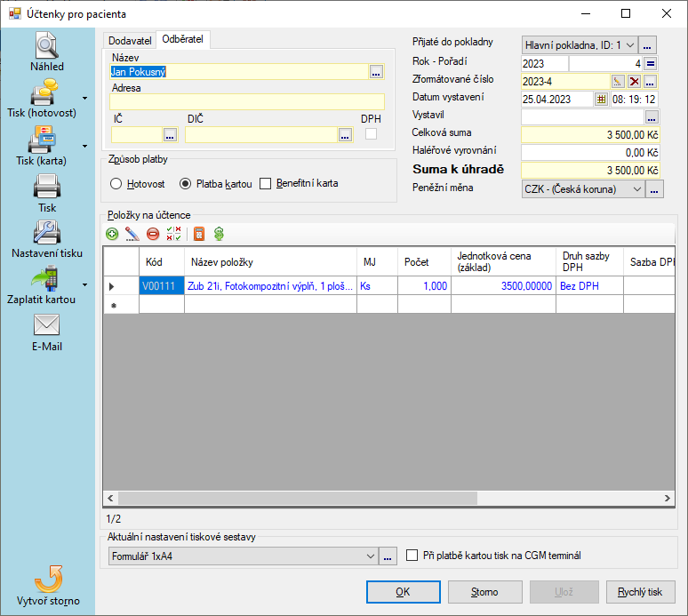Click the Jednotková cena (základ) column header
The image size is (688, 616).
503,262
